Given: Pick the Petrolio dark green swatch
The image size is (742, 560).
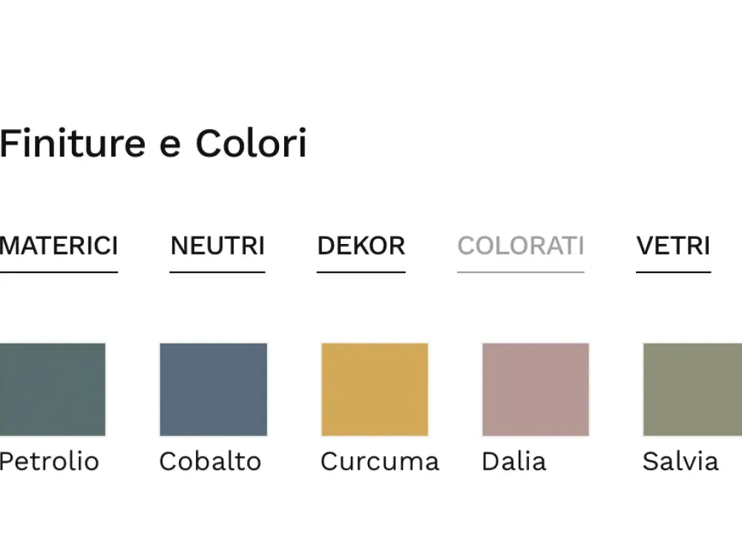Looking at the screenshot, I should (53, 389).
